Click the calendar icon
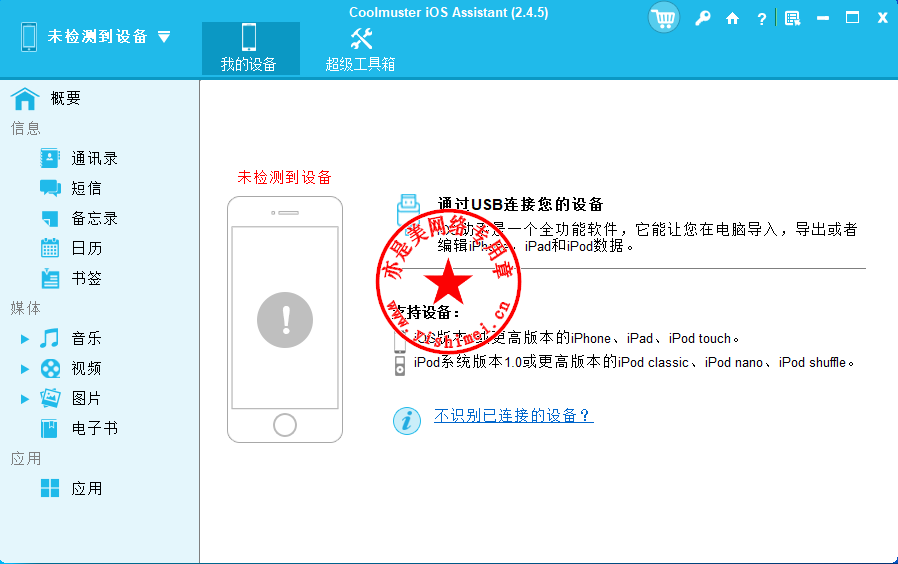 [50, 248]
